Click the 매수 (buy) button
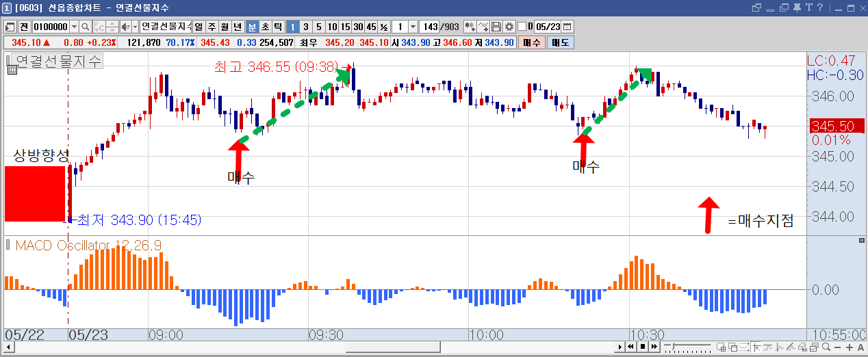The image size is (868, 357). coord(531,42)
